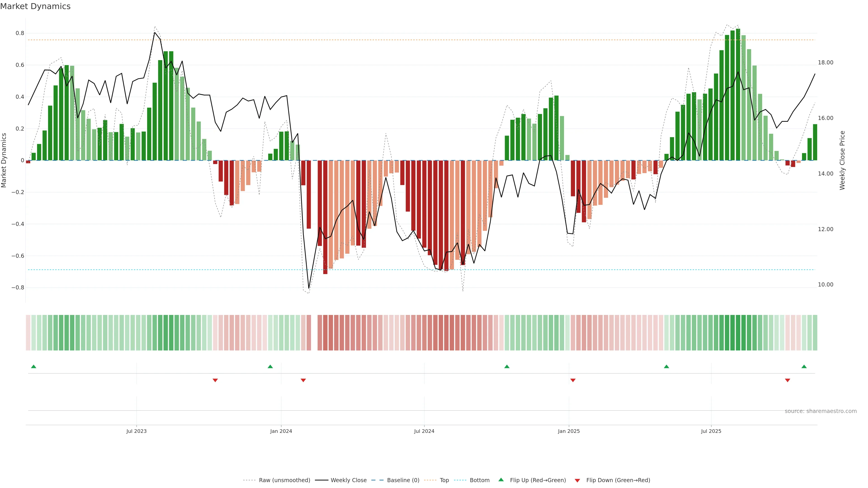Viewport: 868px width, 488px height.
Task: Toggle Flip Up (Red→Green) legend entry
Action: point(538,480)
